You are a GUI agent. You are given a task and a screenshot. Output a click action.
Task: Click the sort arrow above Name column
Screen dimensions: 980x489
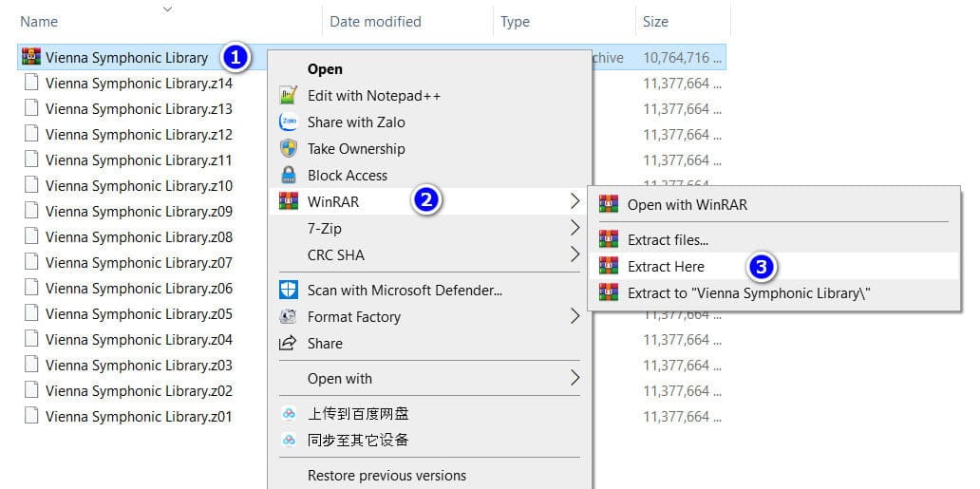[x=167, y=9]
